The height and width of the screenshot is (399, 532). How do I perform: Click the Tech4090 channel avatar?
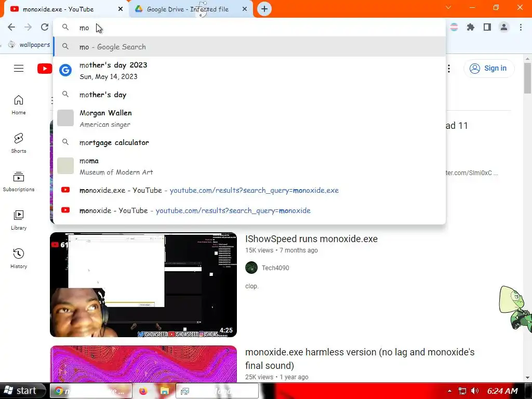coord(251,268)
